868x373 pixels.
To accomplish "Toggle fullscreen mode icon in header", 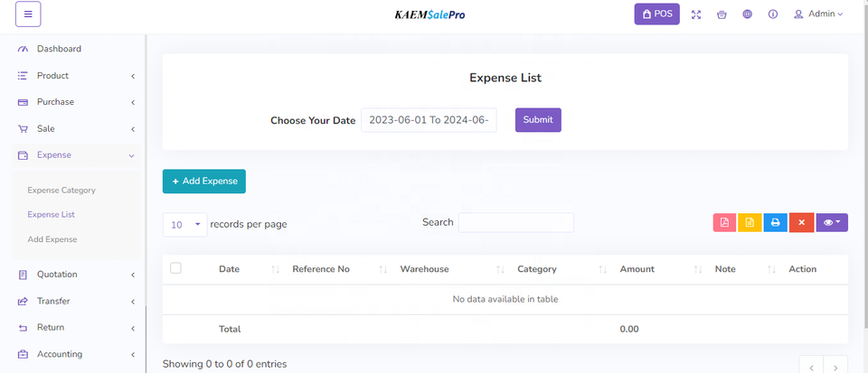I will (x=696, y=14).
